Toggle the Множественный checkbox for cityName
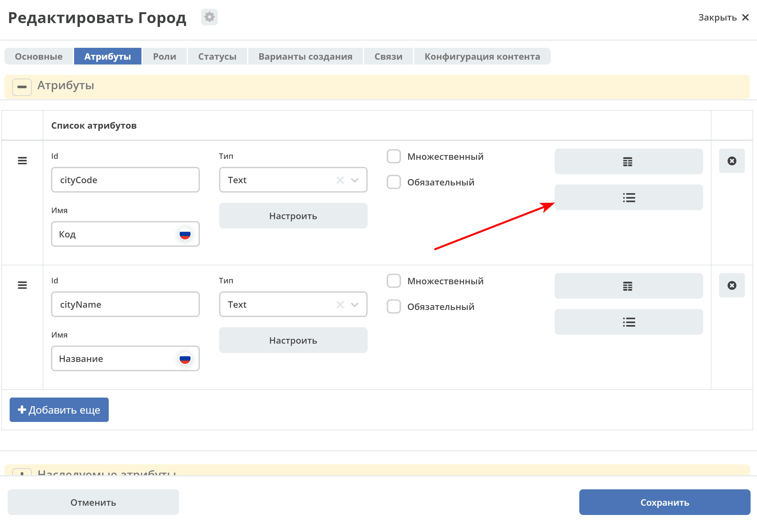The width and height of the screenshot is (757, 532). tap(394, 281)
